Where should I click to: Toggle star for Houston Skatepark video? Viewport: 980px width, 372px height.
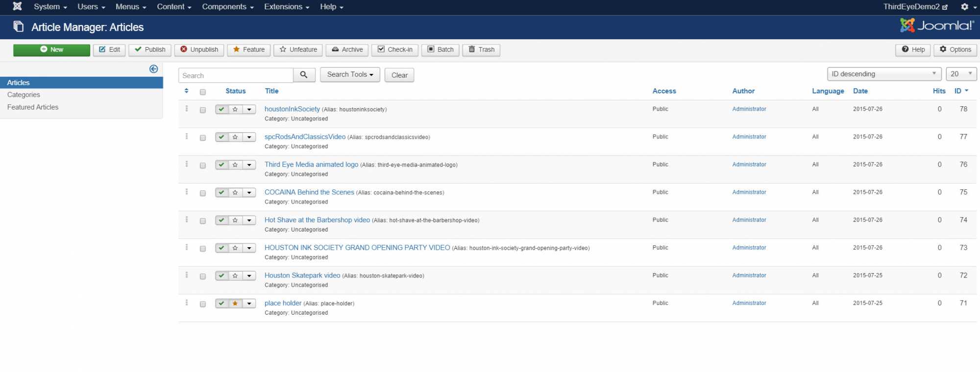[x=235, y=276]
